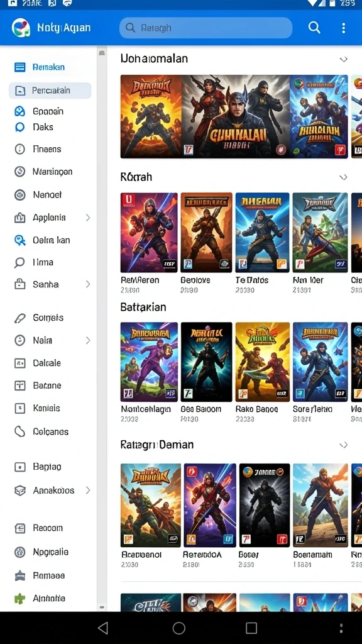
Task: Expand the Ratagri Deman section chevron
Action: (344, 445)
